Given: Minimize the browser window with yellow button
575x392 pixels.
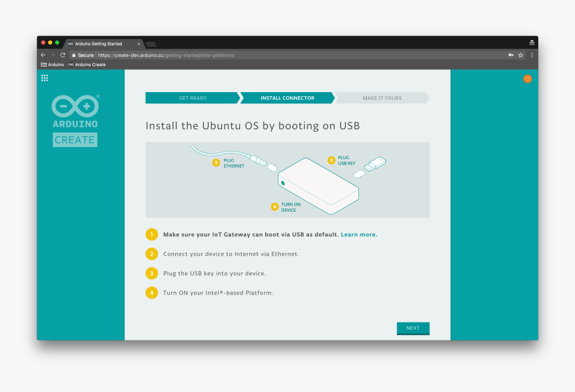Looking at the screenshot, I should (x=50, y=43).
